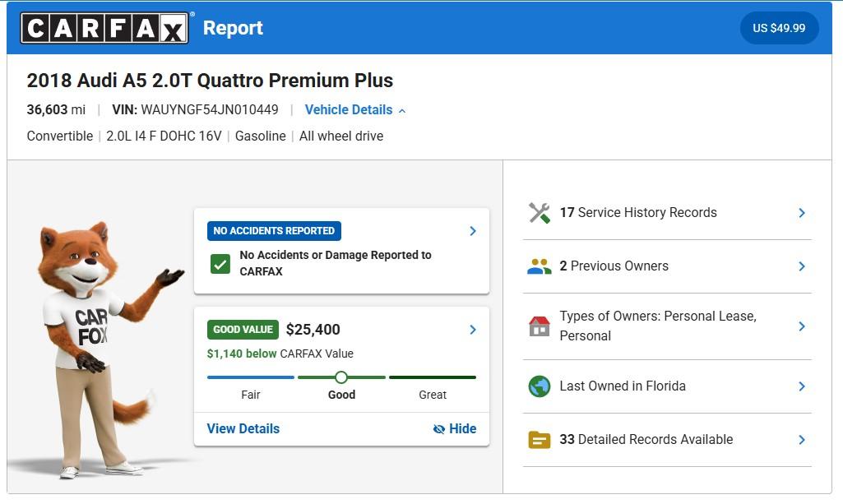Click the 'Great' slider label

pyautogui.click(x=433, y=395)
